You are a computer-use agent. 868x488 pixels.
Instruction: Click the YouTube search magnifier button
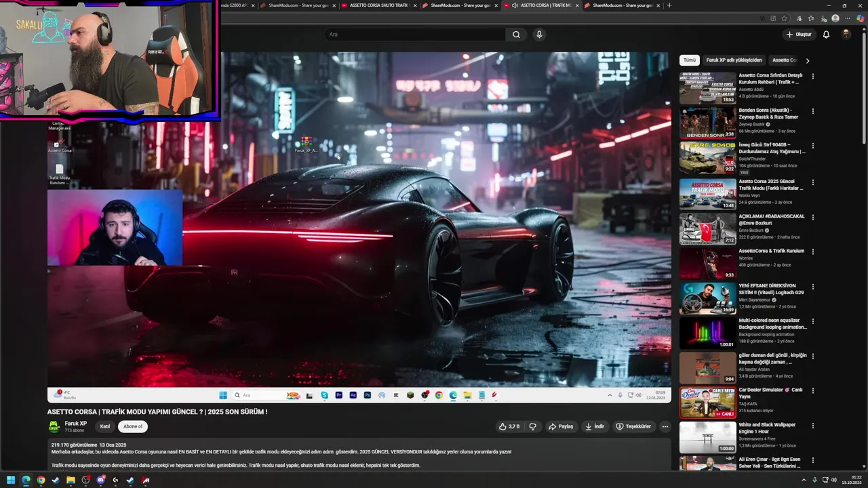tap(516, 35)
